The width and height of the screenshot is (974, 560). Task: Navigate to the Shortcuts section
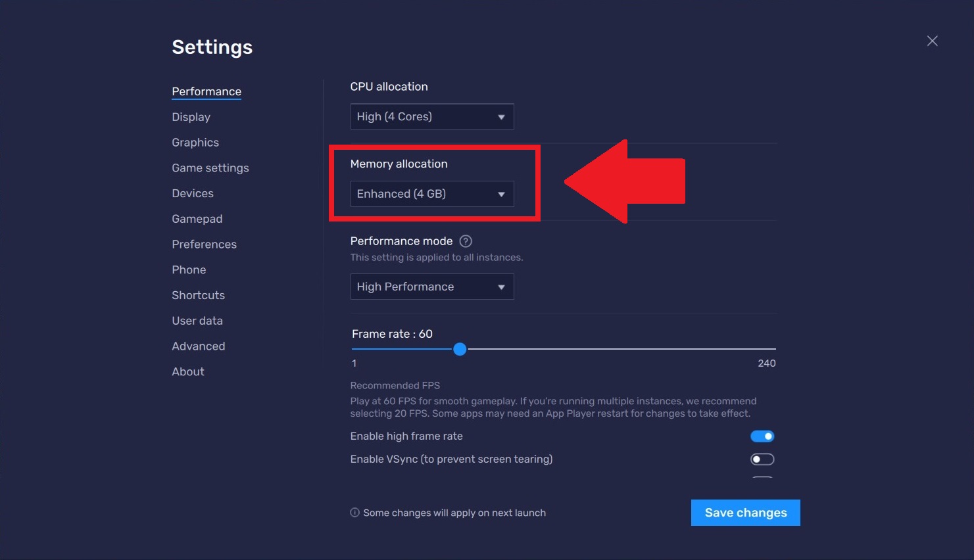pos(198,294)
